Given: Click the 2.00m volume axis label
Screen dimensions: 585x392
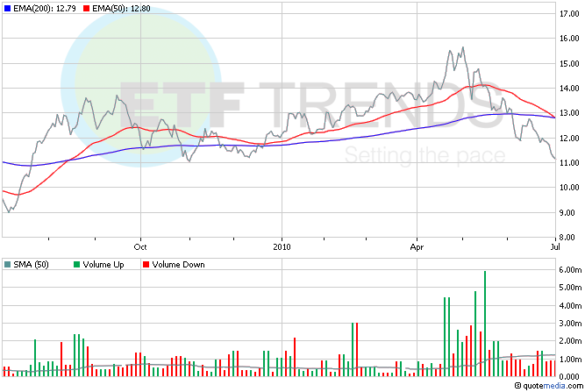Looking at the screenshot, I should pyautogui.click(x=570, y=341).
